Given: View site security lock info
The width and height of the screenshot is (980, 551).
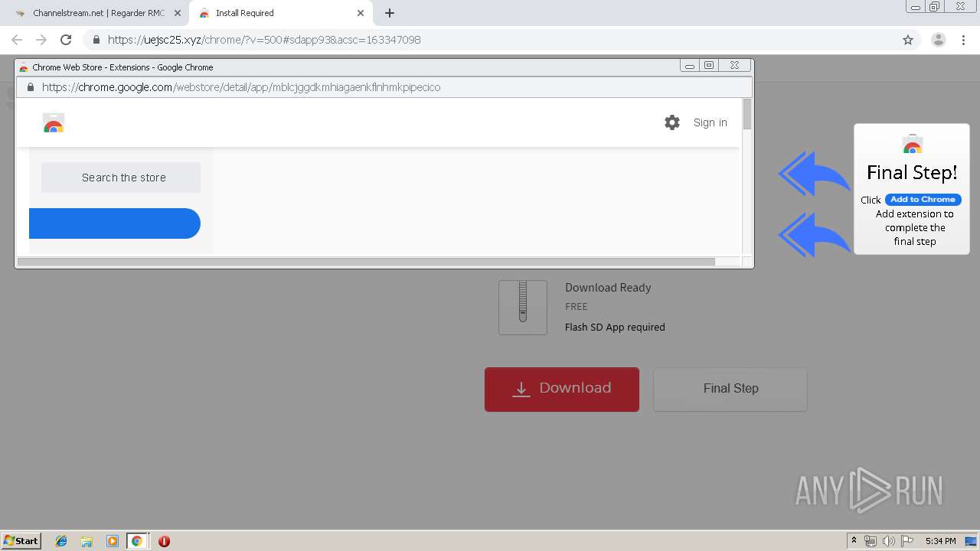Looking at the screenshot, I should pyautogui.click(x=96, y=40).
